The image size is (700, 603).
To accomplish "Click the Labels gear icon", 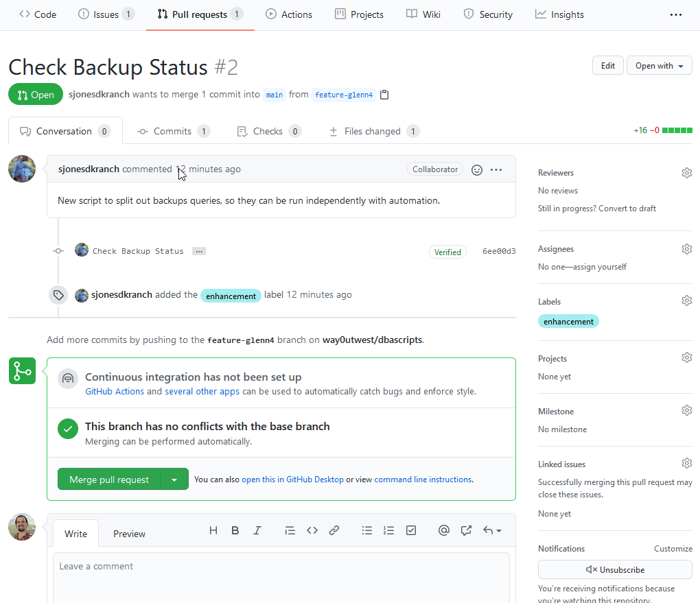I will click(x=686, y=300).
